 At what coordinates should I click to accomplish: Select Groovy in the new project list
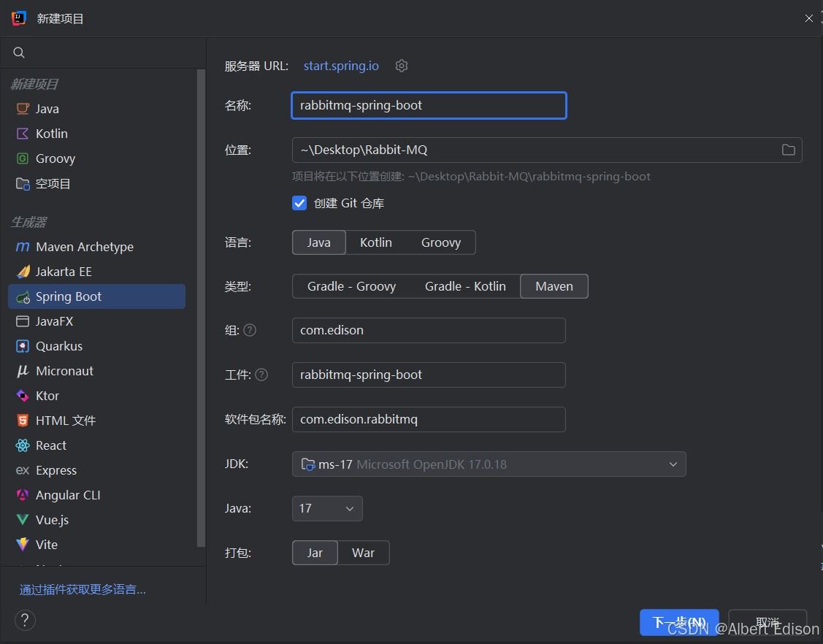pyautogui.click(x=96, y=158)
